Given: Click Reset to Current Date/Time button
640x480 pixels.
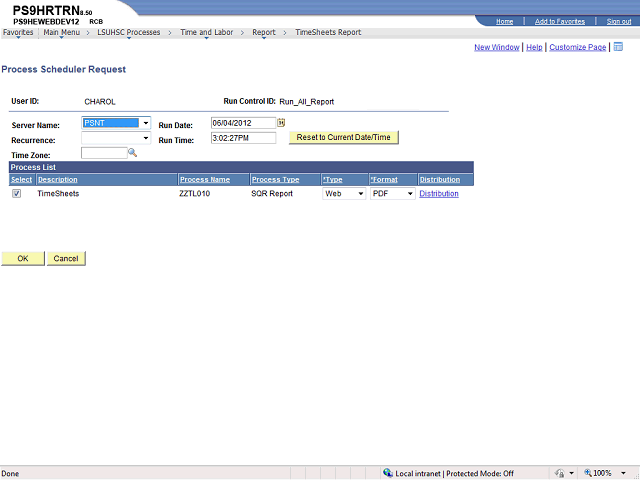Looking at the screenshot, I should [343, 137].
